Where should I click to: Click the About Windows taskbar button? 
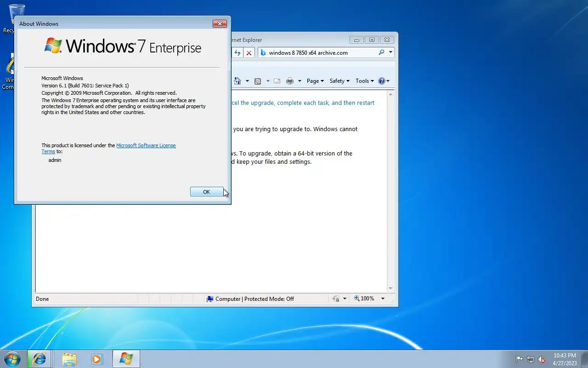126,359
